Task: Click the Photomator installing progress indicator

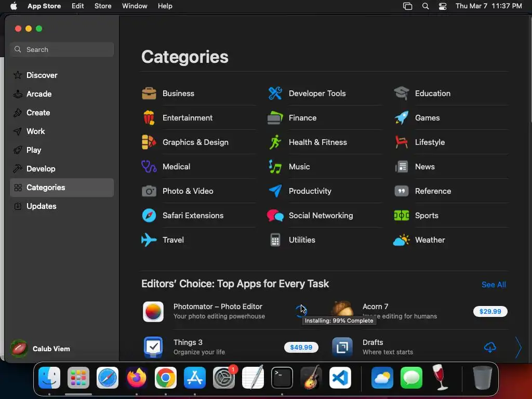Action: pos(301,311)
